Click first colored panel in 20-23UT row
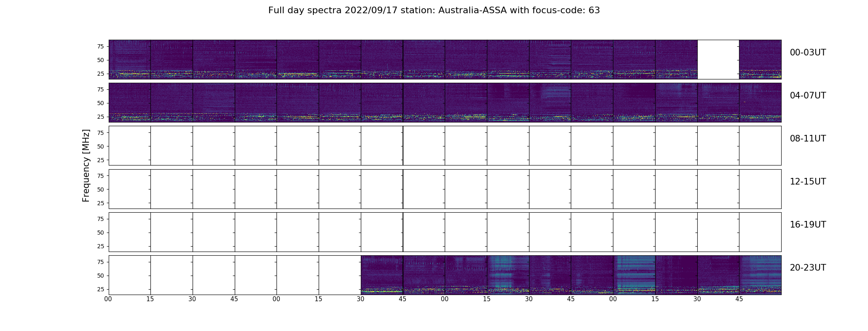The width and height of the screenshot is (868, 331). click(x=382, y=275)
